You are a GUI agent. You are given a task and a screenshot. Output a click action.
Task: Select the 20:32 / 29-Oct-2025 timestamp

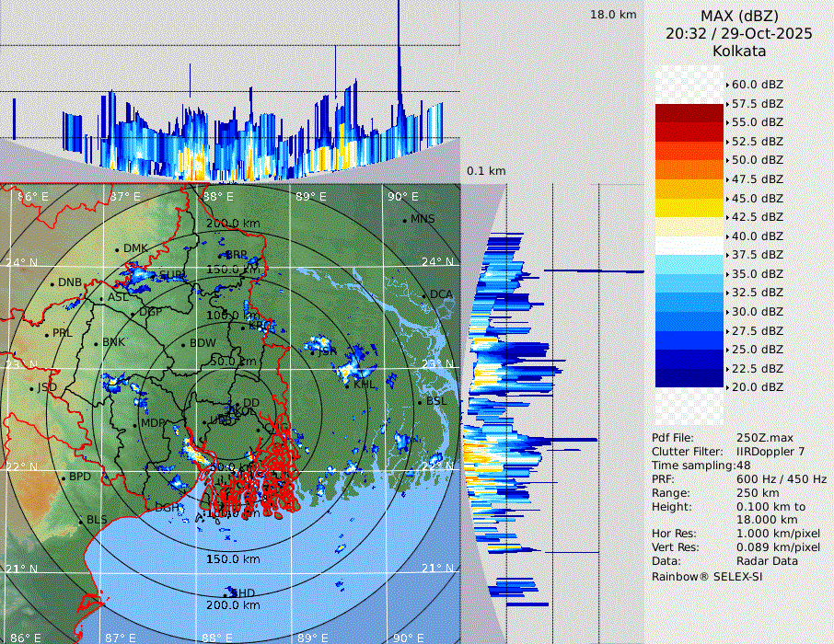point(738,33)
